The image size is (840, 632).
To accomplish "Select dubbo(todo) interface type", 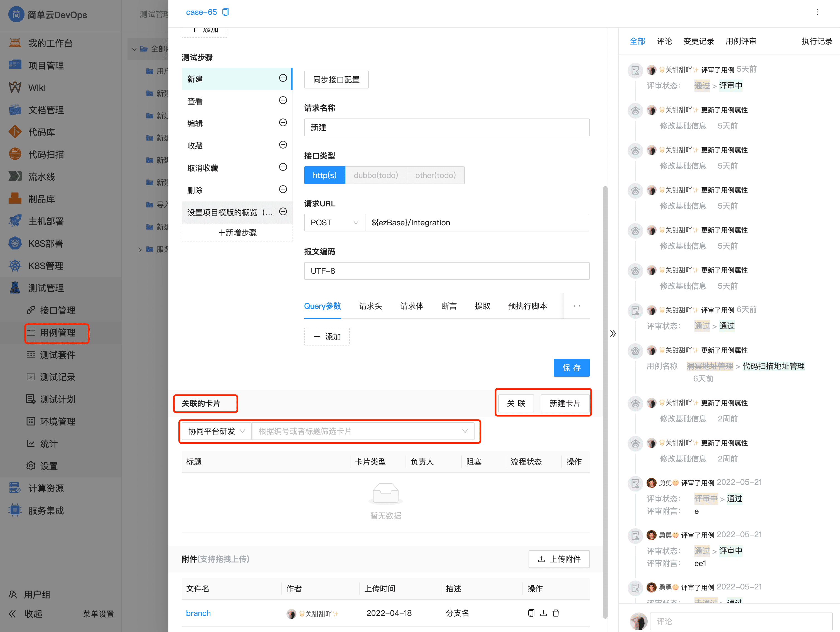I will 375,175.
